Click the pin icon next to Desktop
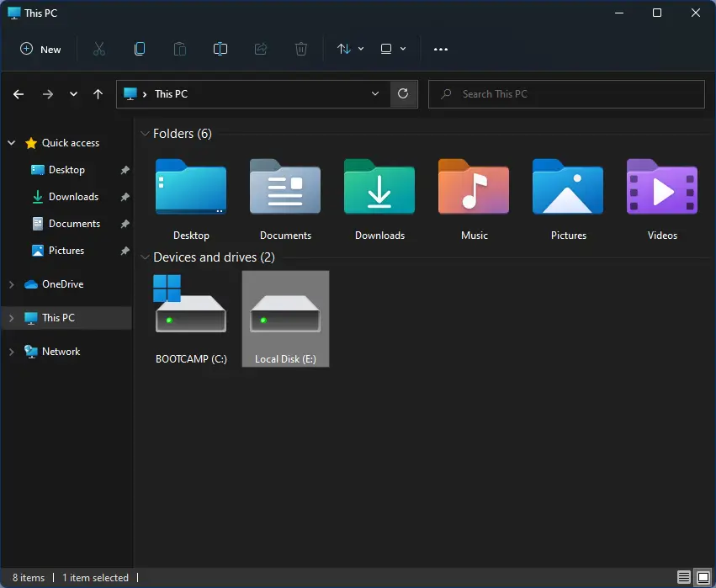 pyautogui.click(x=125, y=170)
